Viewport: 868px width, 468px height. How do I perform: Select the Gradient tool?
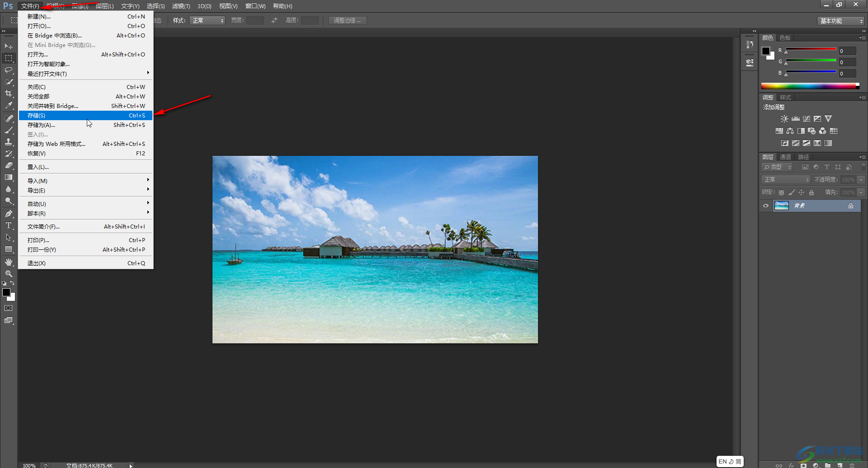[x=9, y=178]
